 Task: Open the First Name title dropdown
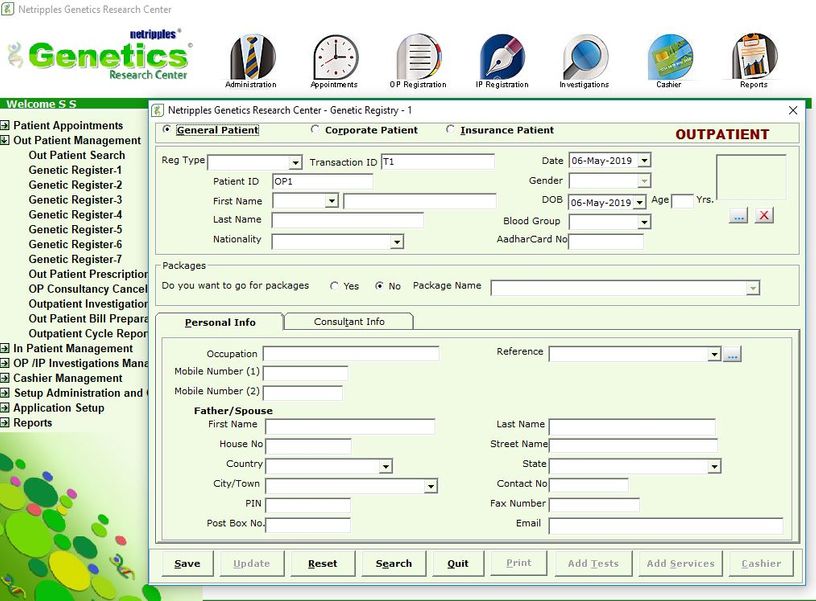(332, 201)
